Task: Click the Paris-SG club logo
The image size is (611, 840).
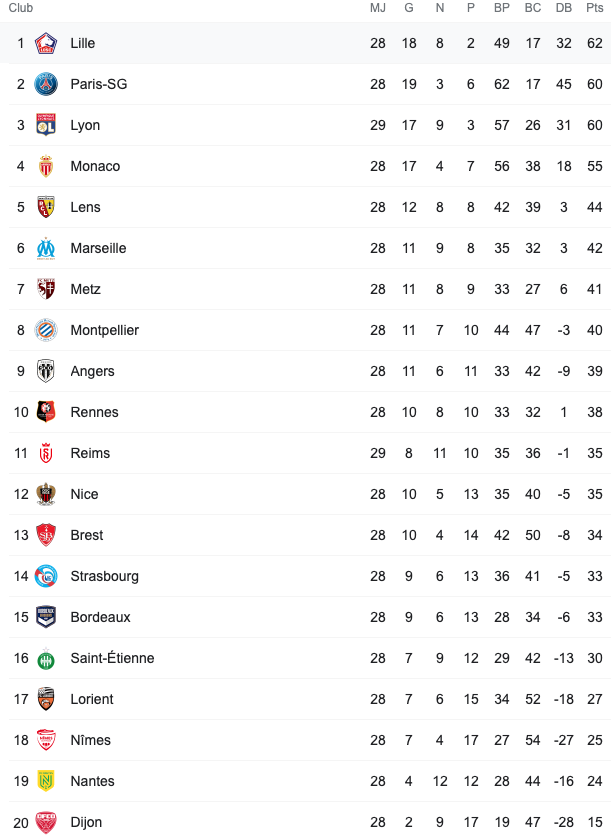Action: coord(46,84)
